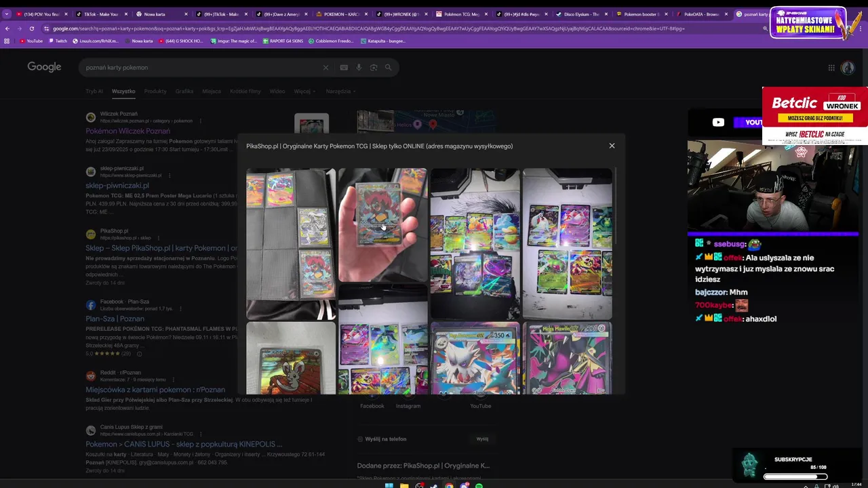Reload the current page
The width and height of the screenshot is (868, 488).
[x=31, y=28]
